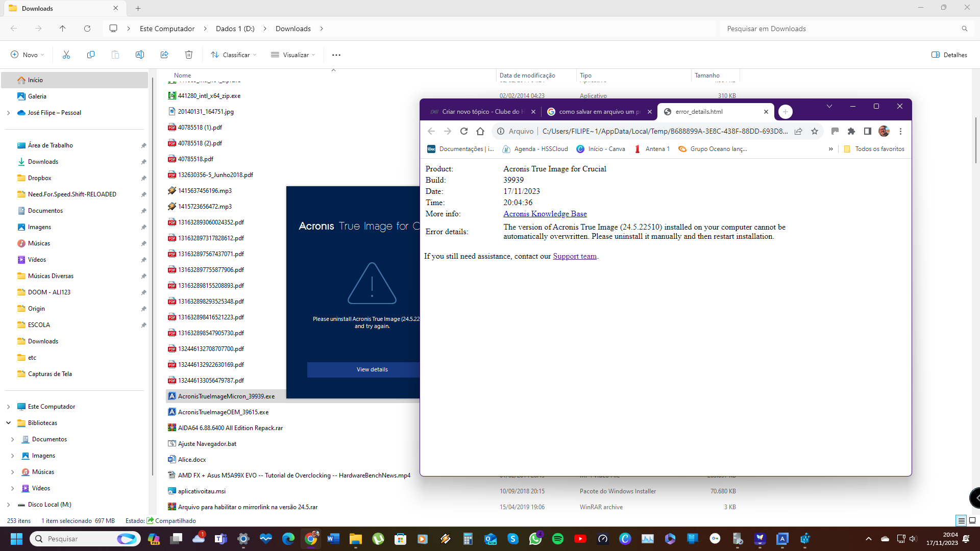Image resolution: width=980 pixels, height=551 pixels.
Task: Click the Copy icon in Explorer toolbar
Action: (91, 55)
